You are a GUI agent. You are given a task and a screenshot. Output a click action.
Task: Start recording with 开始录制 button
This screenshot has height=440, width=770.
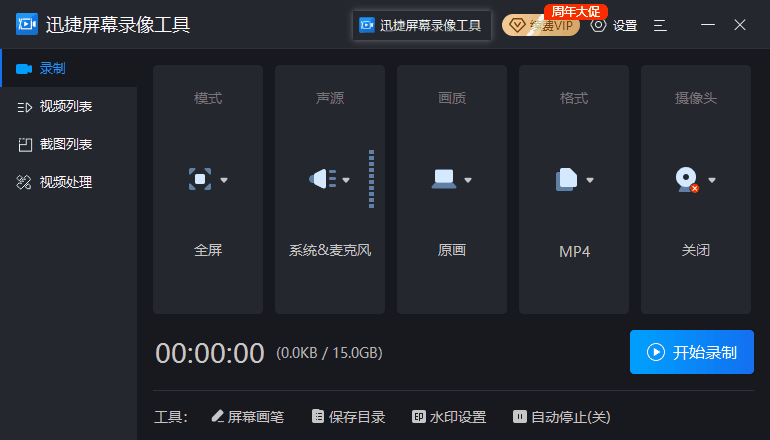pyautogui.click(x=692, y=352)
